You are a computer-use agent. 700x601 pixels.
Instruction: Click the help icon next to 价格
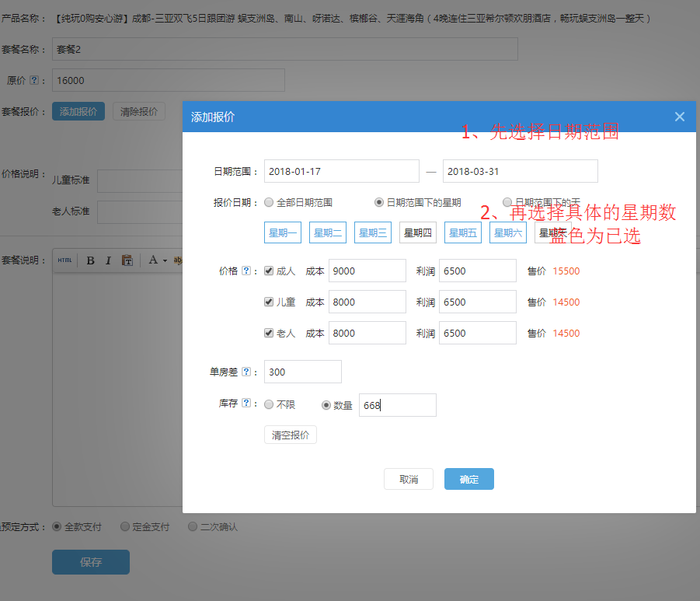(x=247, y=271)
